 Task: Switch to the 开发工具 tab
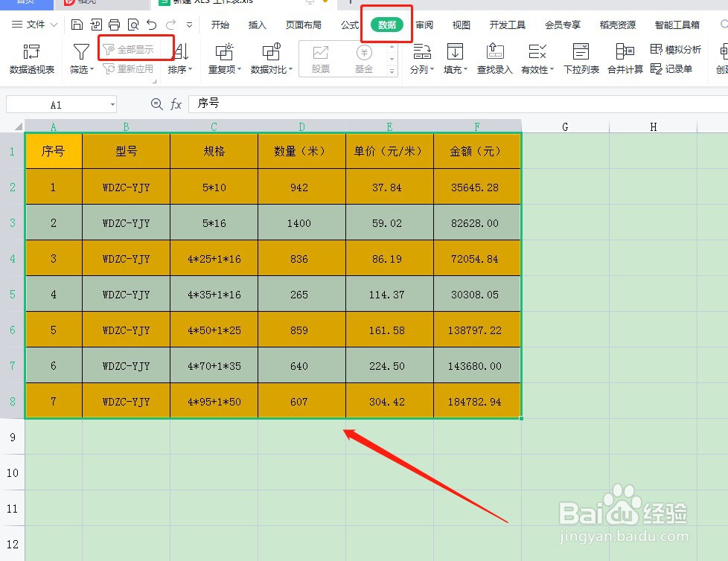pos(508,25)
